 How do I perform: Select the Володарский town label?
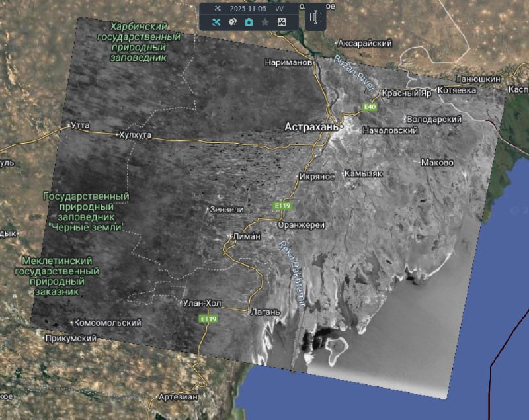pos(432,119)
